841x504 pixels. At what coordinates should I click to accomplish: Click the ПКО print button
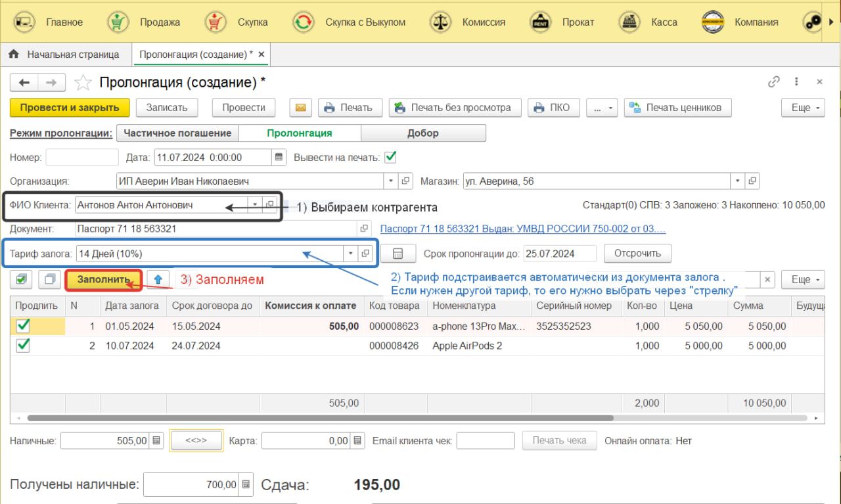[554, 108]
